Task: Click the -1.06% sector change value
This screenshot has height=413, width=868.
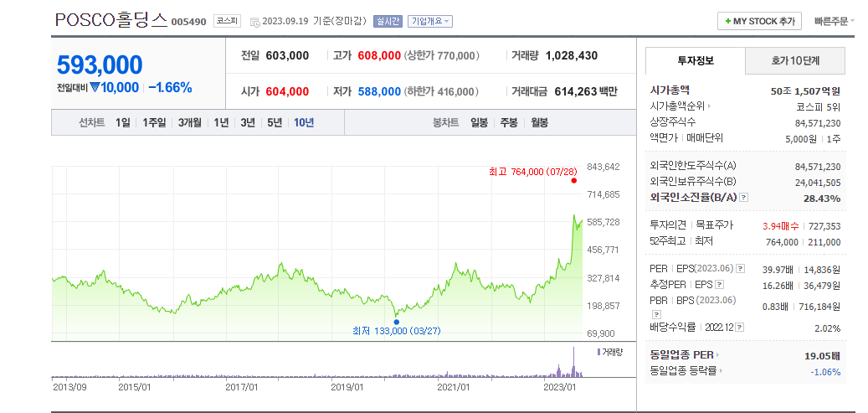Action: 825,371
